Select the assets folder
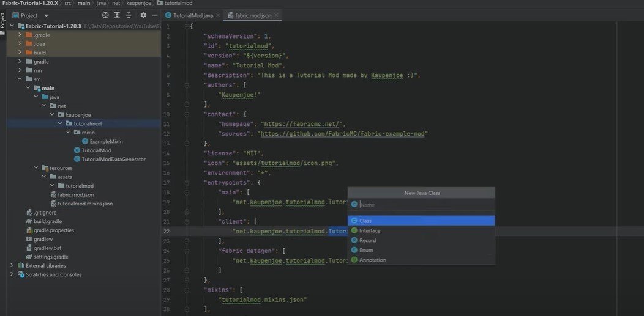This screenshot has height=316, width=644. coord(64,177)
